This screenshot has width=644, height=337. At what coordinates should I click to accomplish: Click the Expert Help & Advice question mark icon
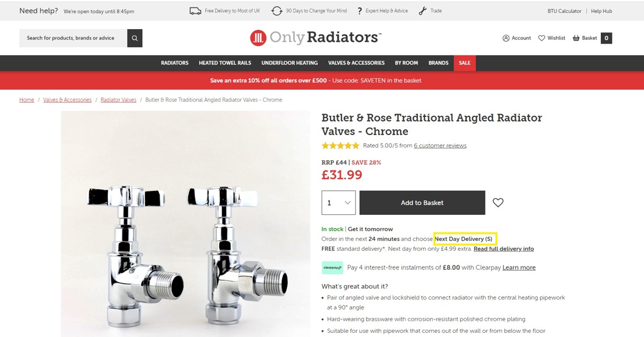click(x=360, y=11)
